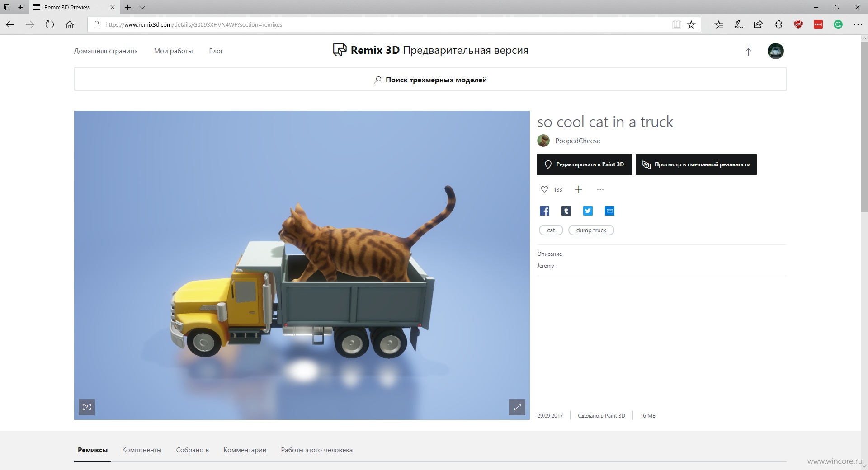Share model on Twitter

tap(588, 211)
